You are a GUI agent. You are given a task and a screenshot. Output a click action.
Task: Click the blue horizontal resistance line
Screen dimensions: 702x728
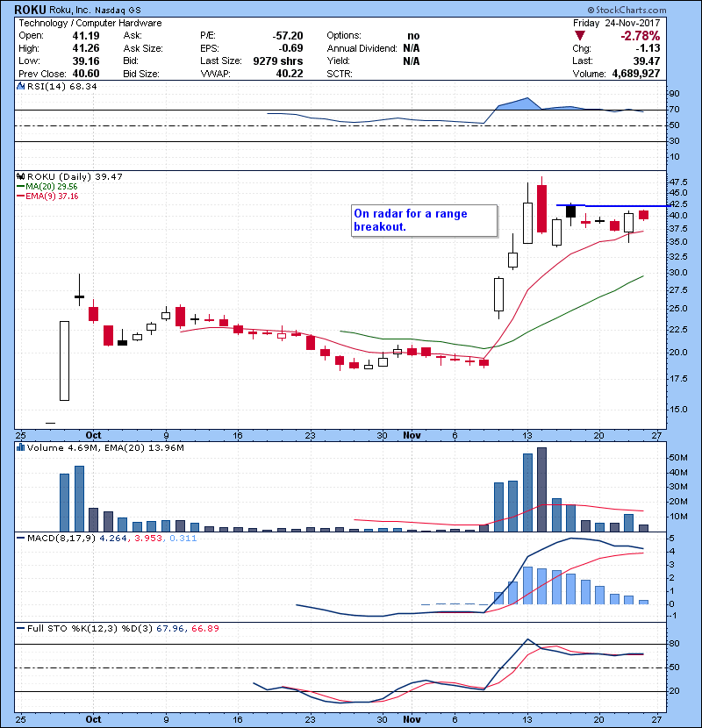pyautogui.click(x=613, y=205)
